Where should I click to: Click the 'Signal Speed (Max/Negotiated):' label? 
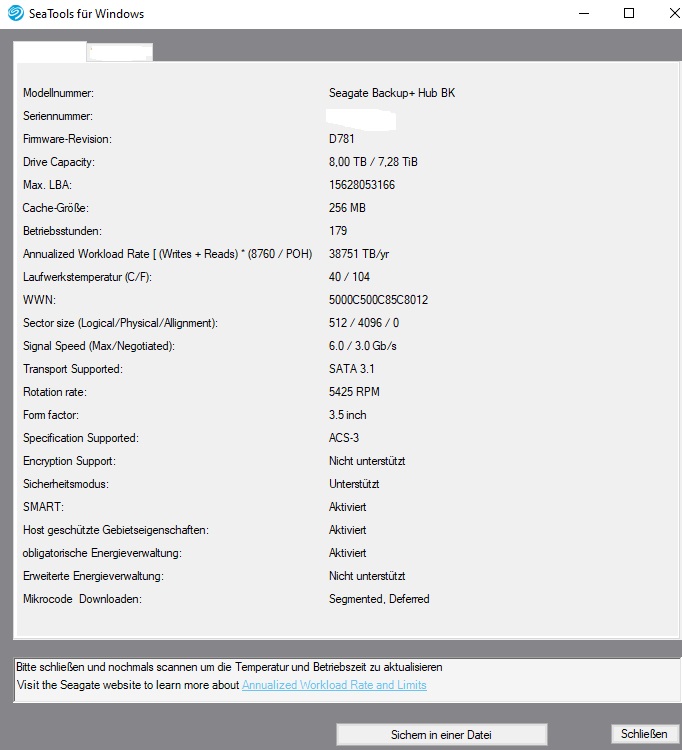(99, 345)
